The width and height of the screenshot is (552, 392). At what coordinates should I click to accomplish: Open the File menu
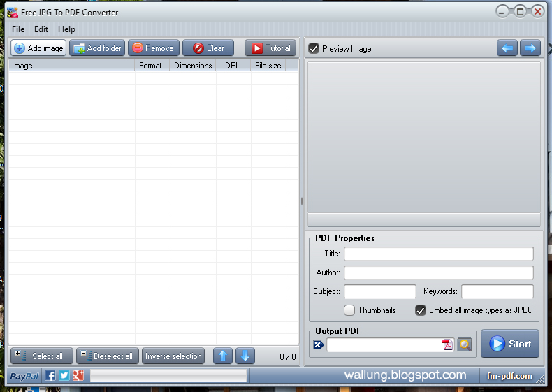pos(18,29)
